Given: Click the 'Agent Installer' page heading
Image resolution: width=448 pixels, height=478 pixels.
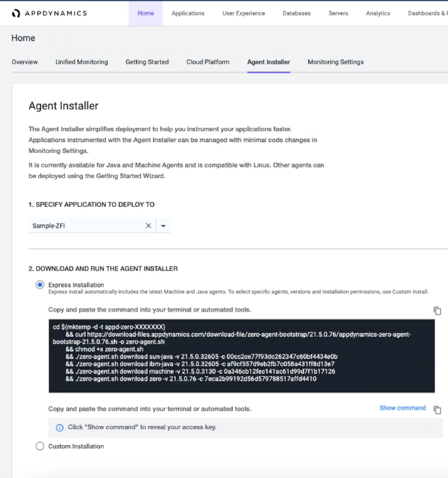Looking at the screenshot, I should [x=63, y=106].
